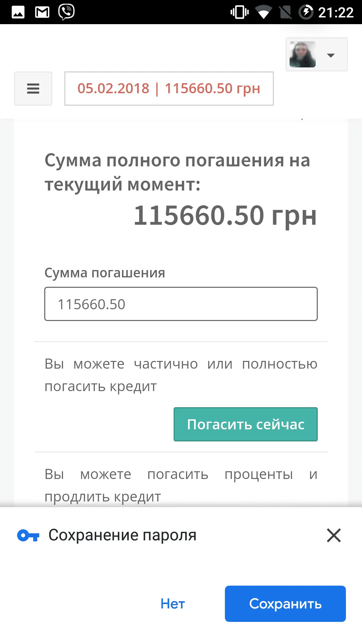Tap the Wi-Fi status icon

pyautogui.click(x=263, y=13)
